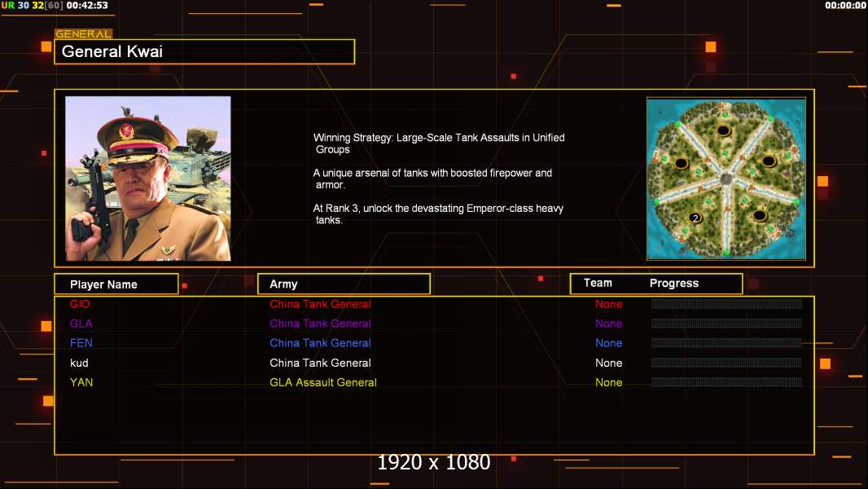Click the General Kwai portrait image
The height and width of the screenshot is (489, 868).
pos(148,178)
